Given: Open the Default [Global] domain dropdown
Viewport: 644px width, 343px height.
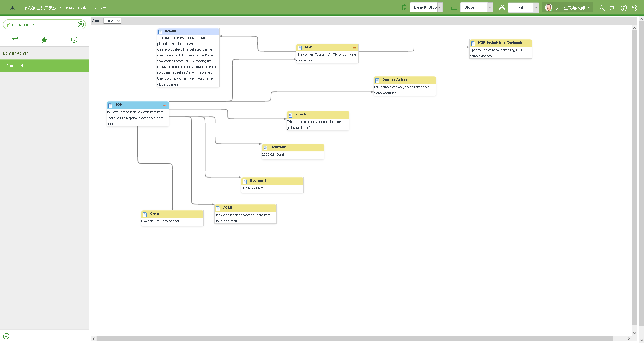Looking at the screenshot, I should tap(426, 7).
